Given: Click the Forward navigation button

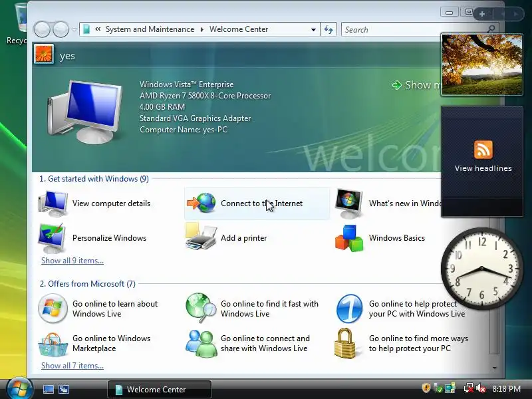Looking at the screenshot, I should 61,29.
